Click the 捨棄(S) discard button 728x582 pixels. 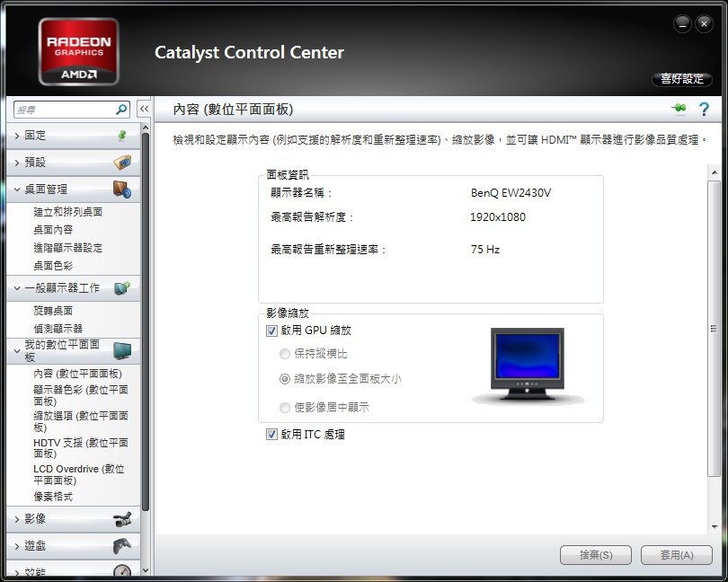pyautogui.click(x=596, y=555)
